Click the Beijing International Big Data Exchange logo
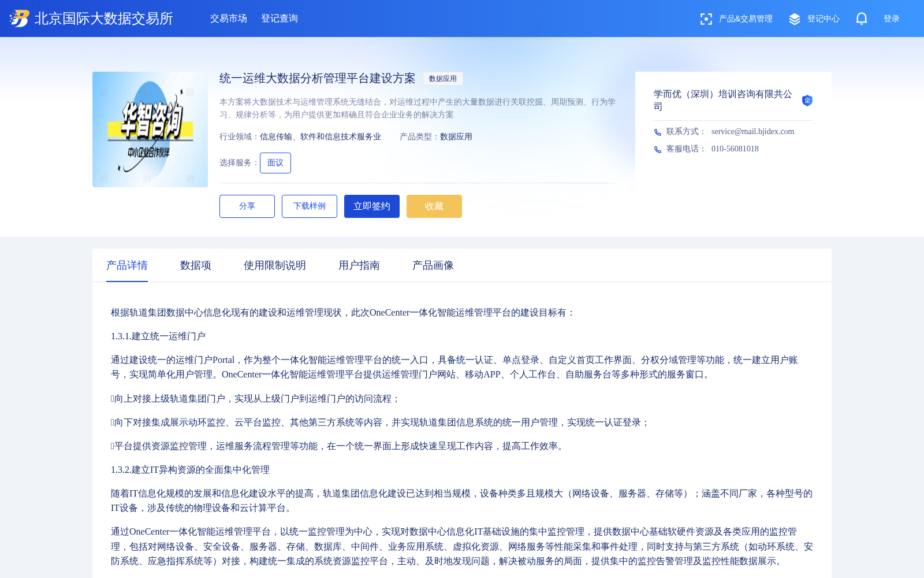Image resolution: width=924 pixels, height=578 pixels. [20, 18]
